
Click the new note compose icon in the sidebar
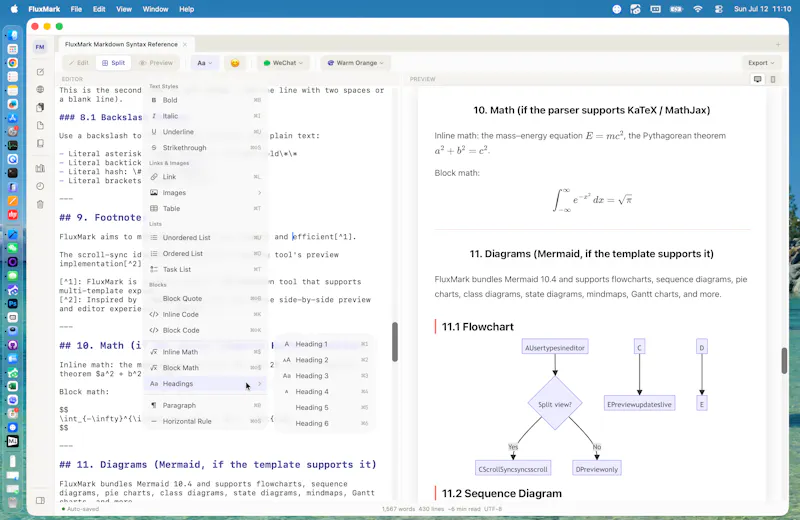(x=40, y=72)
